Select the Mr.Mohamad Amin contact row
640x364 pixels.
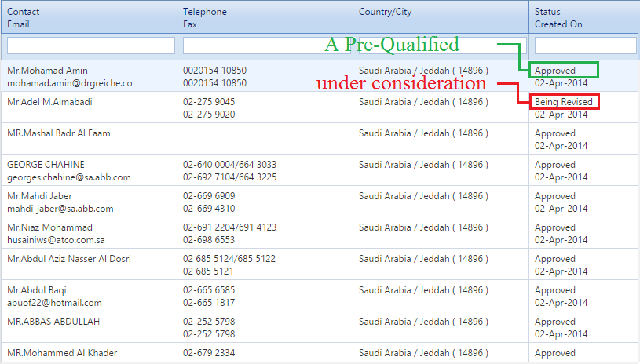click(x=47, y=71)
